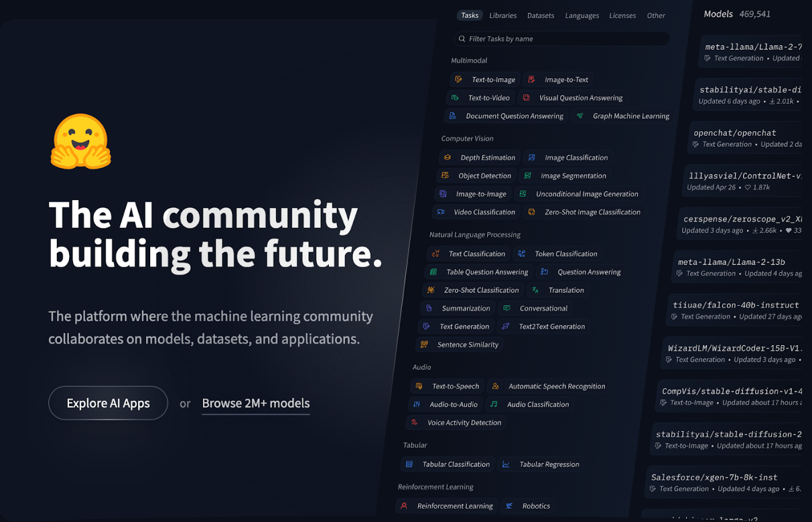Click the Tabular Regression chart icon

tap(506, 465)
